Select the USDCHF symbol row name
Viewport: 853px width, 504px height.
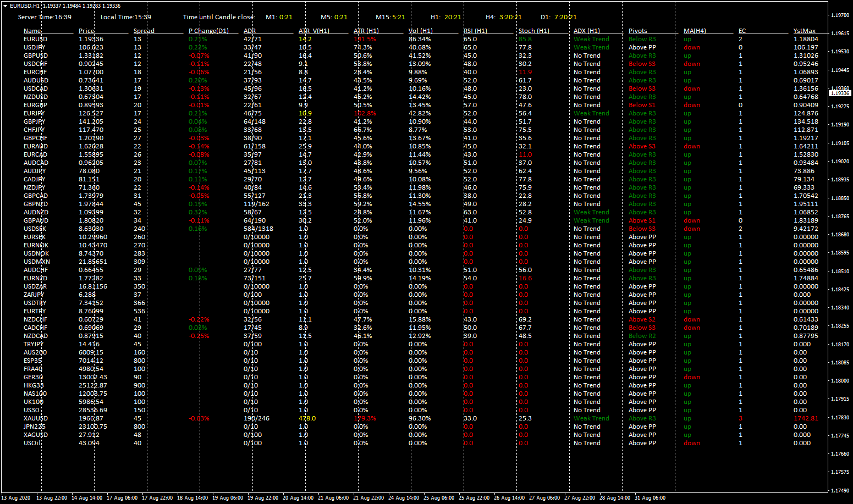click(35, 64)
